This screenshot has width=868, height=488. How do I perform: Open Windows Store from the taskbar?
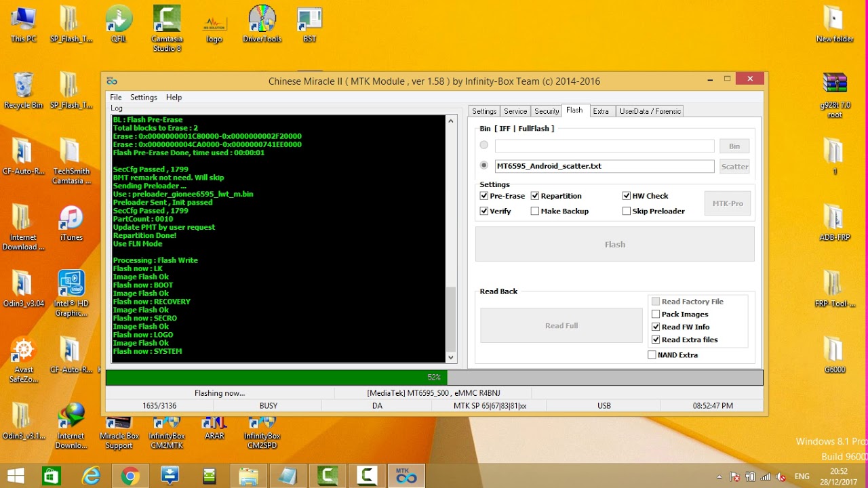52,476
